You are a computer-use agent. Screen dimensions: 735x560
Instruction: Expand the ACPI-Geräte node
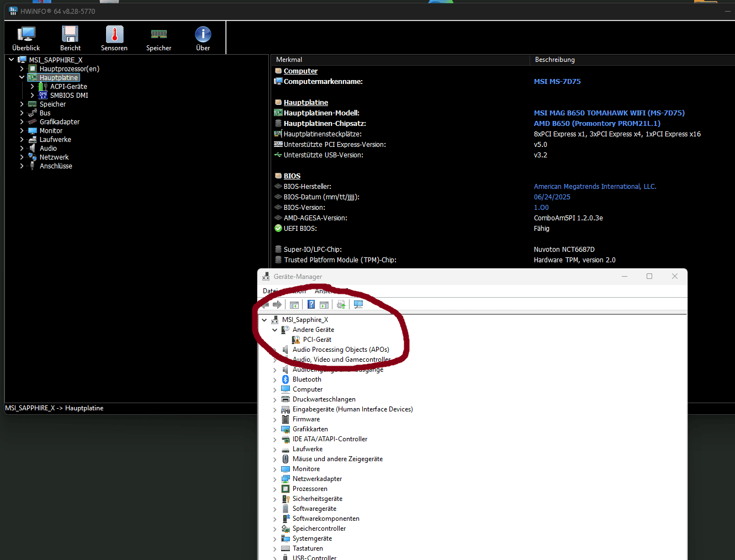click(32, 87)
